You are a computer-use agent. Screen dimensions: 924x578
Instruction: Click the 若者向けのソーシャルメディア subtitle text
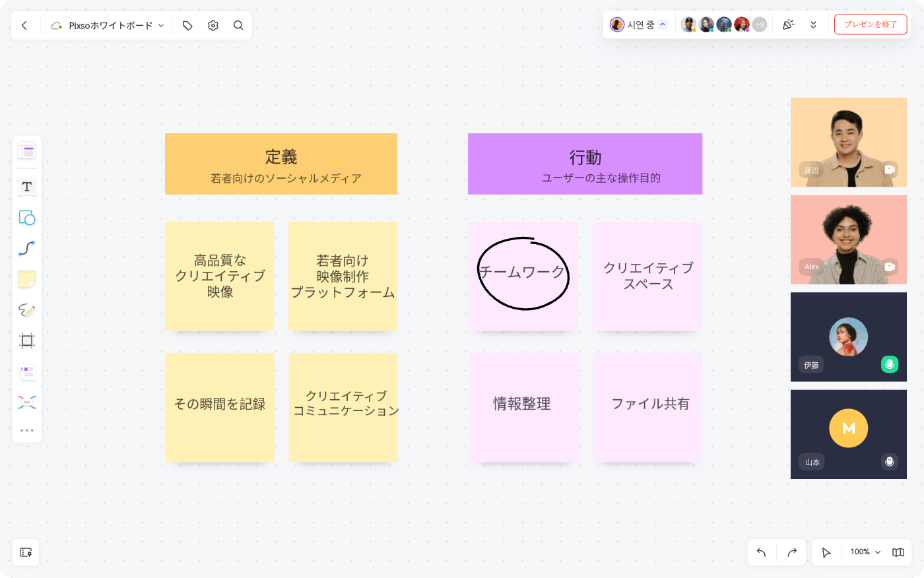[x=286, y=178]
